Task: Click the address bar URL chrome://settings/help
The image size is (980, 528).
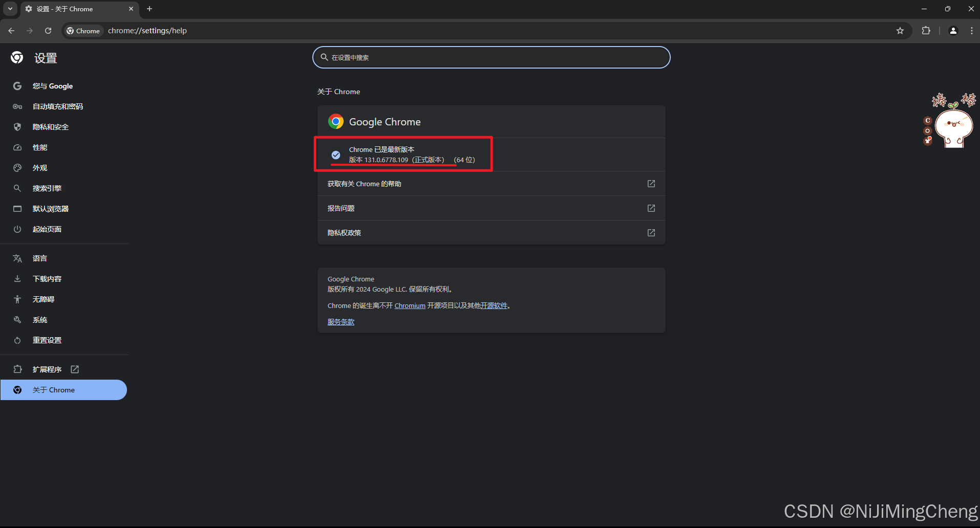Action: pyautogui.click(x=147, y=31)
